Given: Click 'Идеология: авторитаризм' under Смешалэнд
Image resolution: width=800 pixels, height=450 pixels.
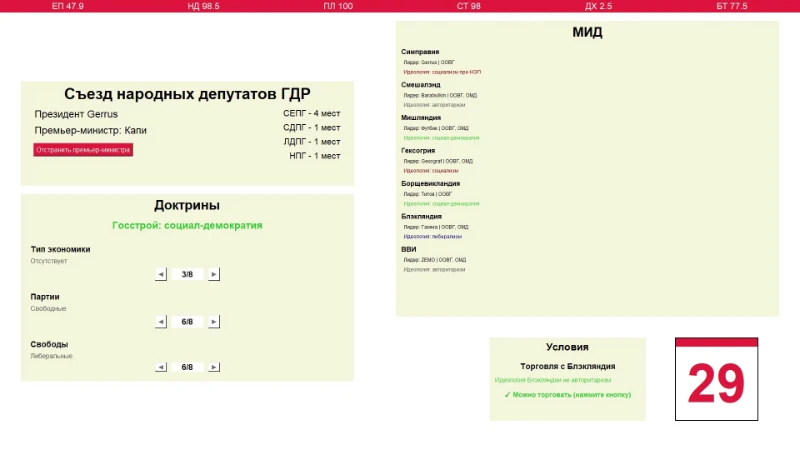Looking at the screenshot, I should [434, 105].
